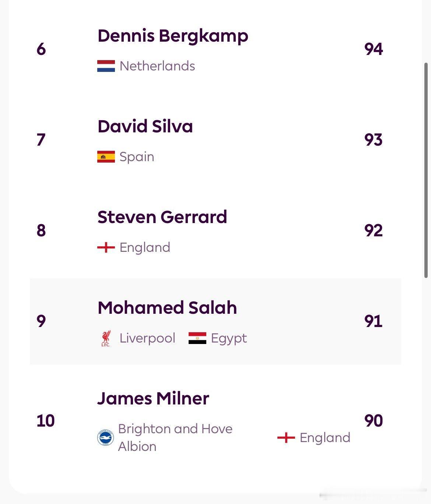Click the Brighton and Hove Albion badge
This screenshot has height=504, width=431.
point(105,438)
